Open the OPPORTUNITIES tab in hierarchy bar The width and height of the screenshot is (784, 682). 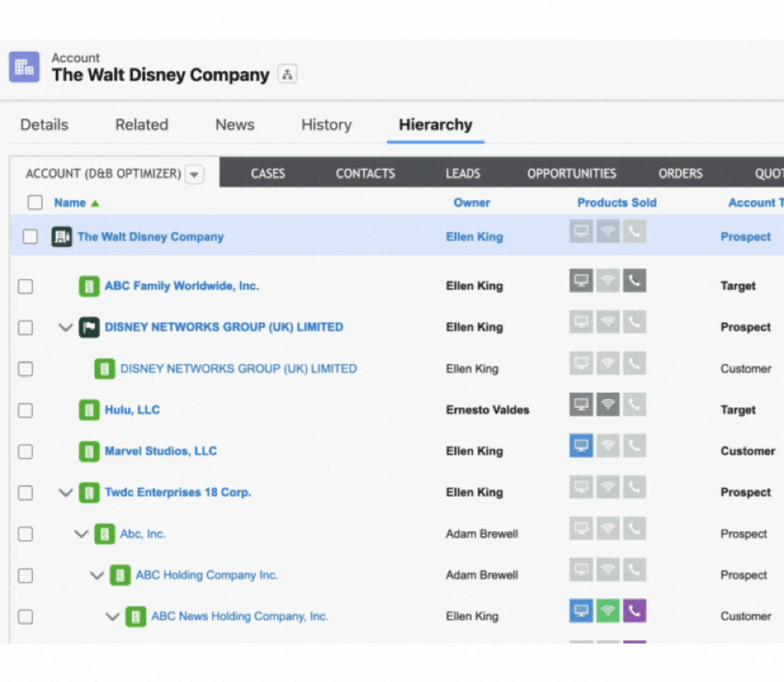click(571, 173)
